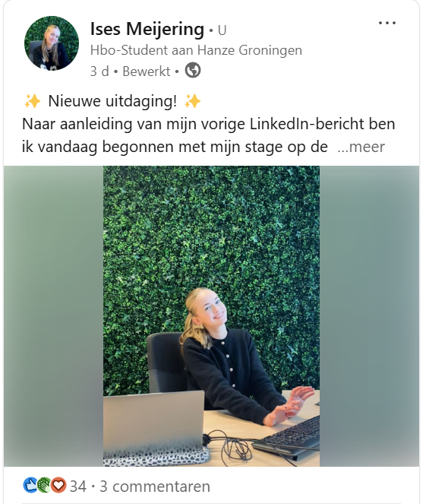
Task: Open the three-dot post options menu
Action: pos(387,23)
